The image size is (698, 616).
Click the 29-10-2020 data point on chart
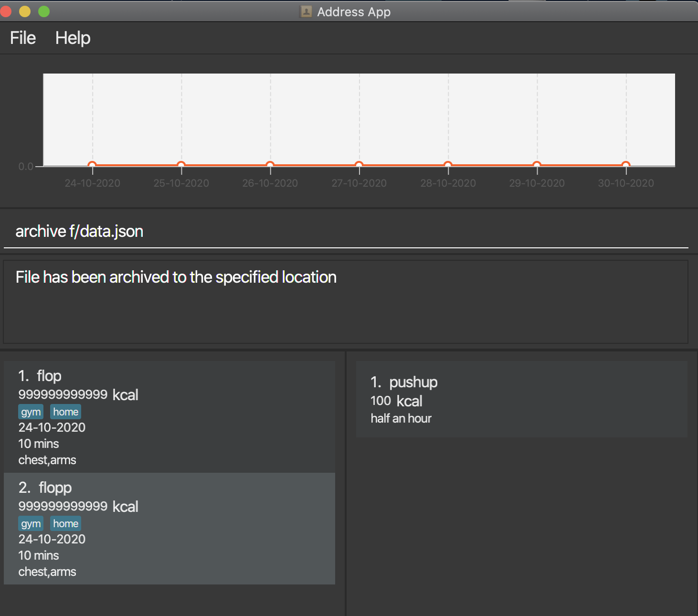[x=537, y=165]
